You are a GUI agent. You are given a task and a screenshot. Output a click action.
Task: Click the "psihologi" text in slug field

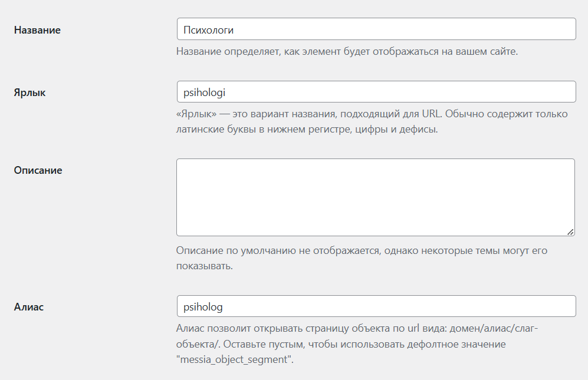(205, 92)
